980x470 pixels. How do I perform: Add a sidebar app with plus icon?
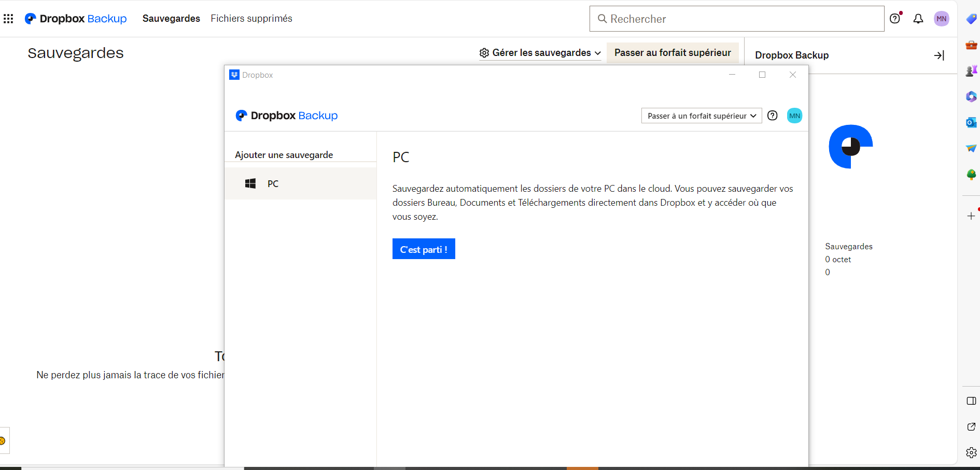pos(971,216)
